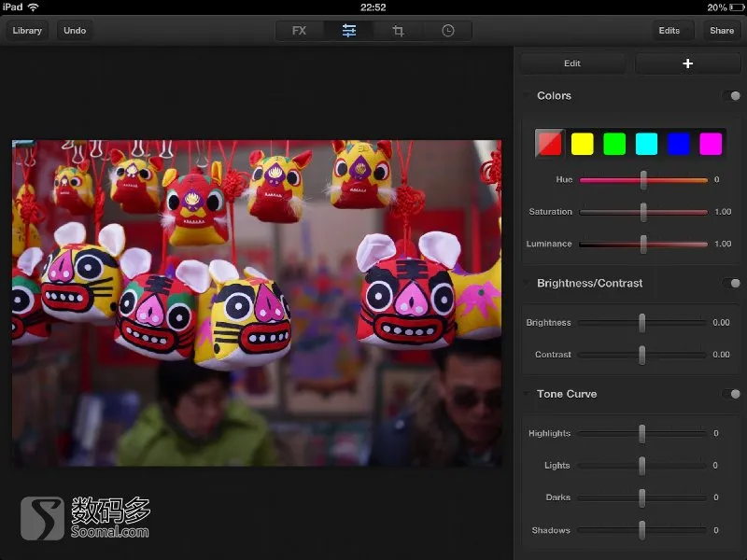Click the Darks label

point(557,497)
